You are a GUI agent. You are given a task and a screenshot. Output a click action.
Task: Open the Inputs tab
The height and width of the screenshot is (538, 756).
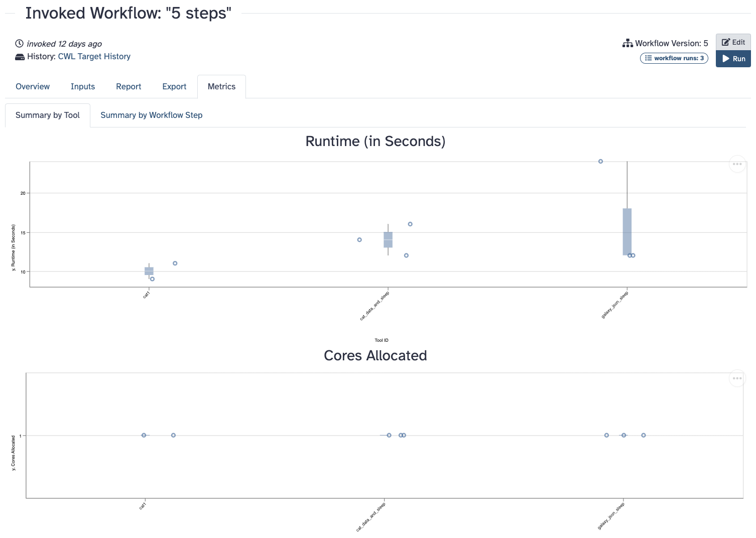click(82, 86)
